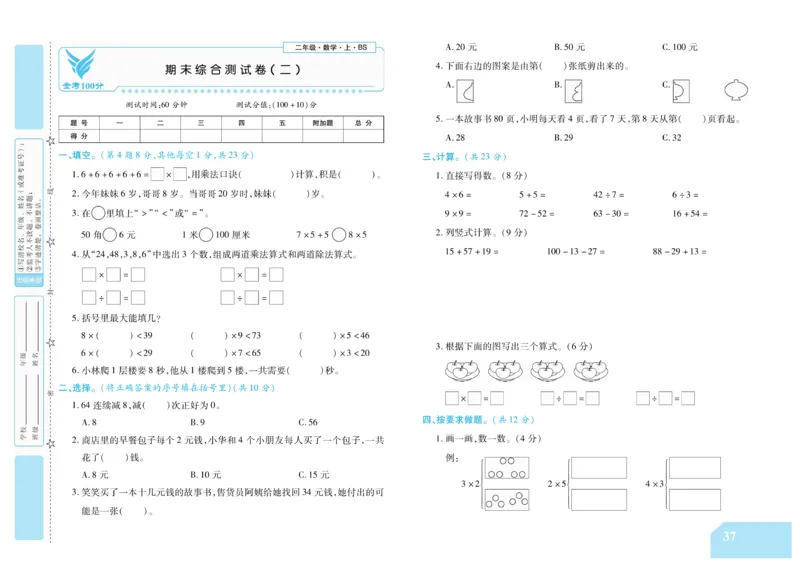
Task: Click the option C paper-cut rectangle image
Action: point(681,92)
